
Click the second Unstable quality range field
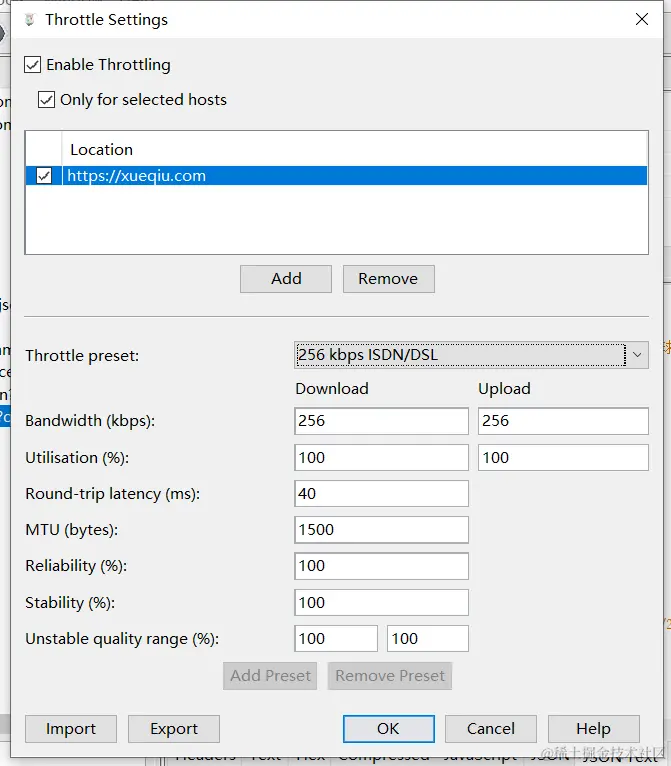pyautogui.click(x=428, y=638)
